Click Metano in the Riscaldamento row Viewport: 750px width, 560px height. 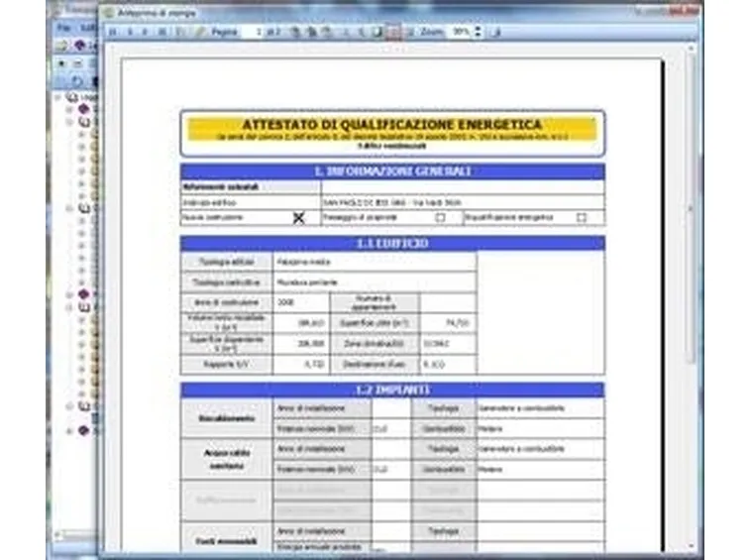(x=490, y=429)
